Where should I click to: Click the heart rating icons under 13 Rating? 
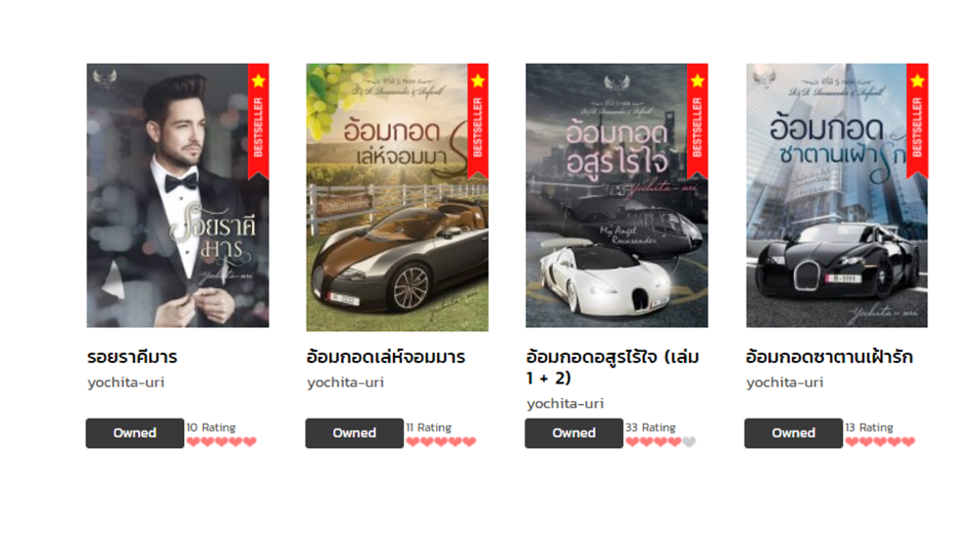click(x=880, y=442)
